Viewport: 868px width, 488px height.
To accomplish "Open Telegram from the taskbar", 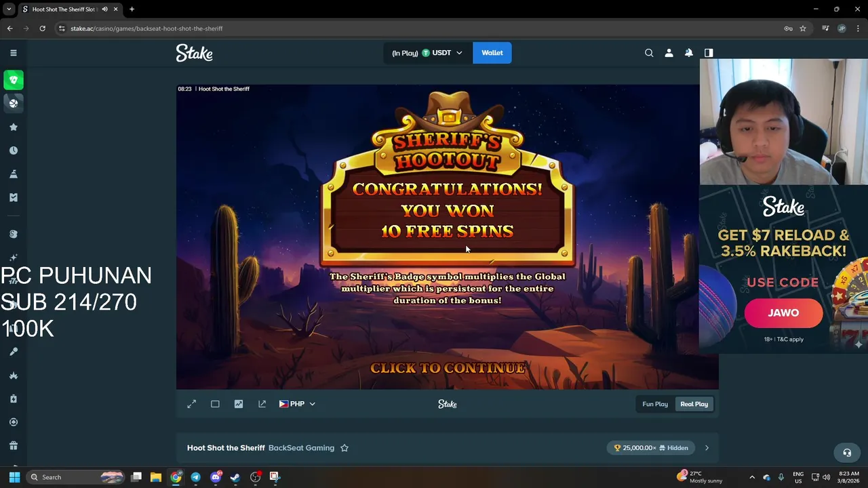I will click(x=195, y=477).
